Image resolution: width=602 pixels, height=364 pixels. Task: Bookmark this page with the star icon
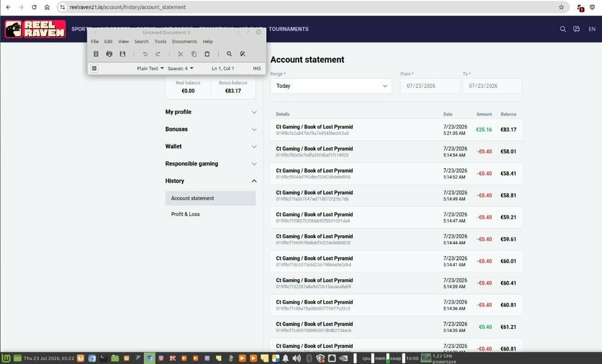click(x=561, y=7)
